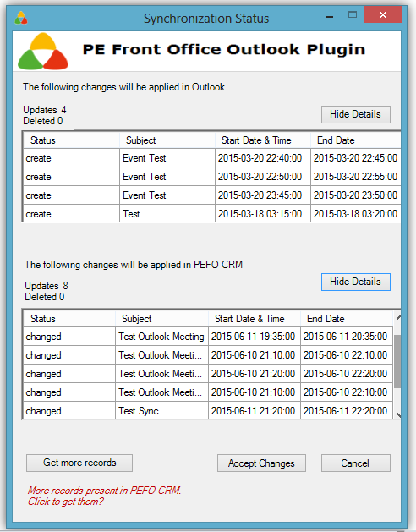Sort CRM table by End Date header
Screen dimensions: 416x532
pyautogui.click(x=347, y=319)
